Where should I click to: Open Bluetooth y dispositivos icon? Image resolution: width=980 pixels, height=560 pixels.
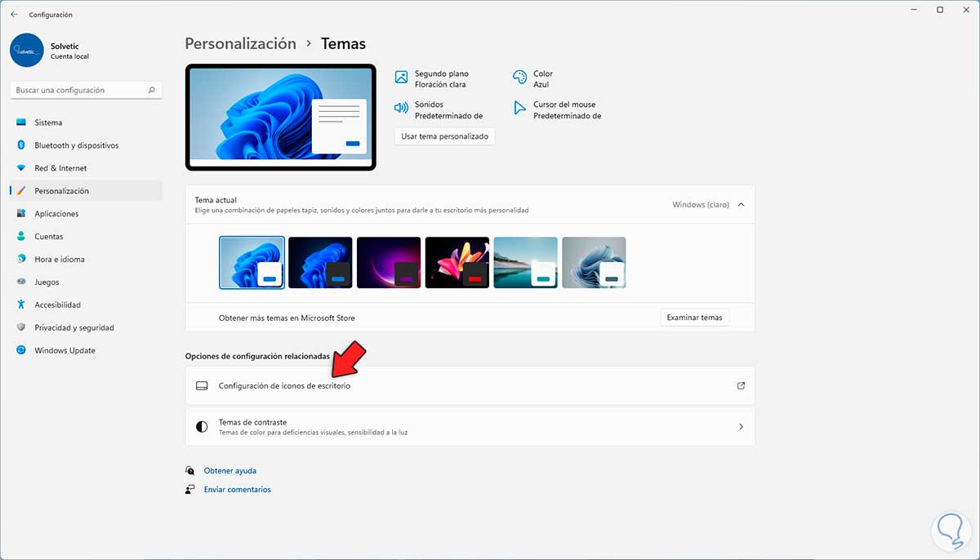coord(21,145)
